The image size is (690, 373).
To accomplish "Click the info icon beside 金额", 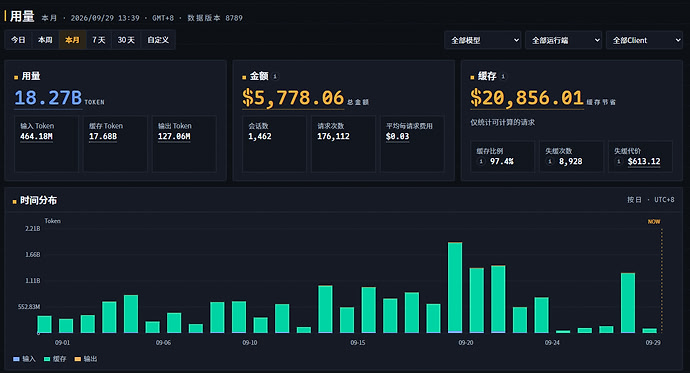I will pos(275,77).
